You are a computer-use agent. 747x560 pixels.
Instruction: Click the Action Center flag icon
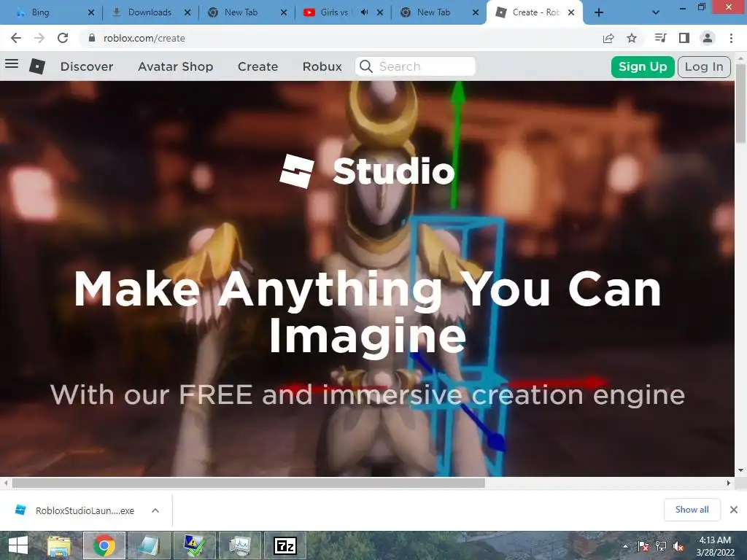[643, 546]
